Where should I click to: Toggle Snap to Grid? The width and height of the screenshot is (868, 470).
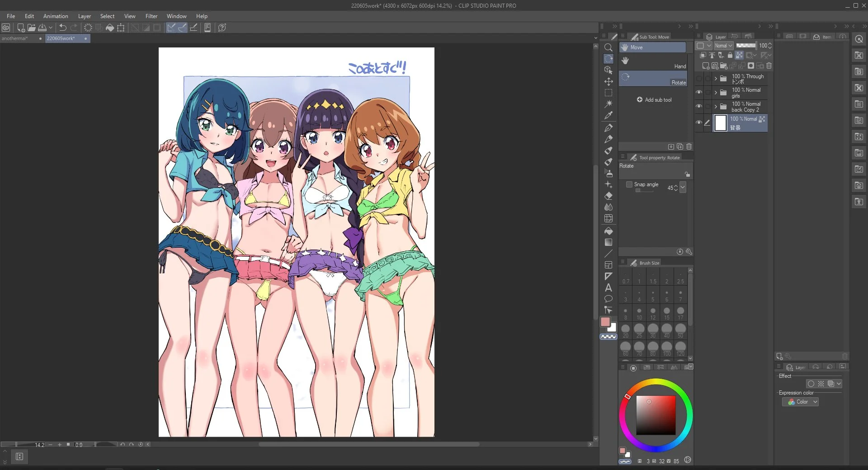click(x=193, y=28)
